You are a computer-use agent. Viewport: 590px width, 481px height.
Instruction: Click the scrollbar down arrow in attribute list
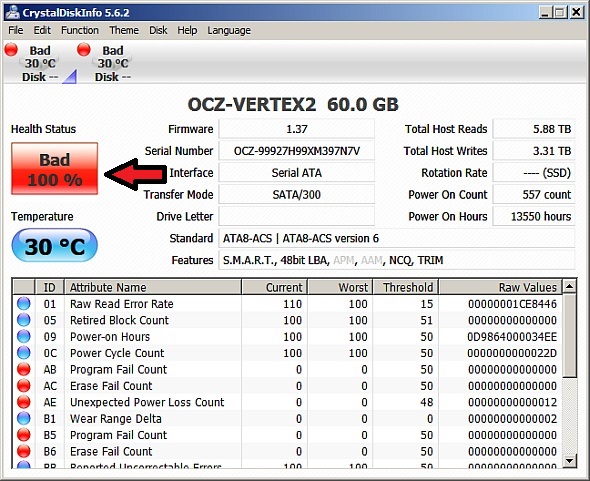point(570,460)
